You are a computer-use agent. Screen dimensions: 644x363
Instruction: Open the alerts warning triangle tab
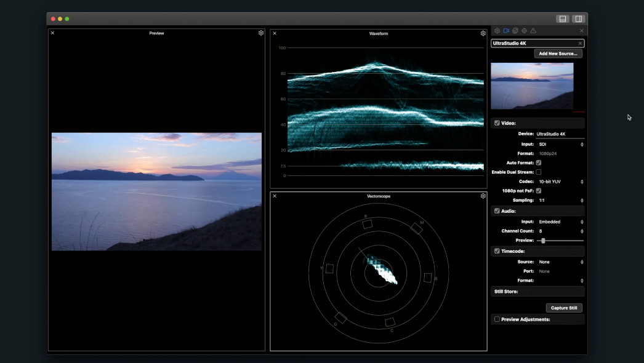click(x=533, y=31)
